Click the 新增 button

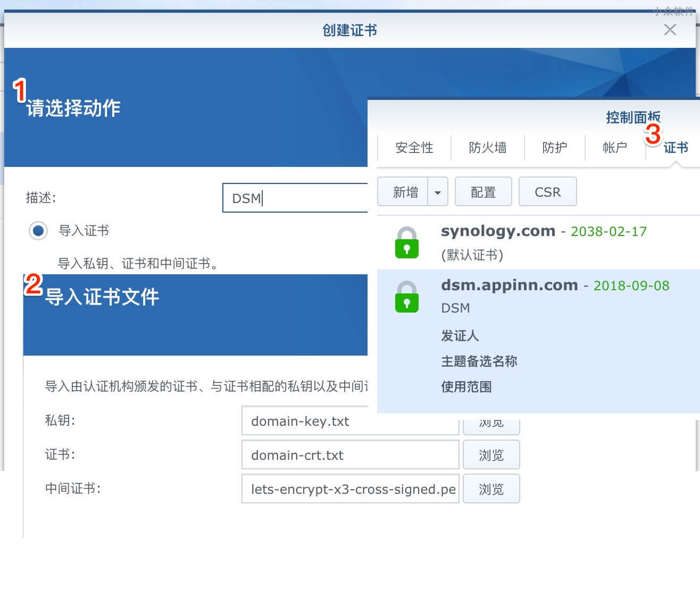click(x=403, y=192)
